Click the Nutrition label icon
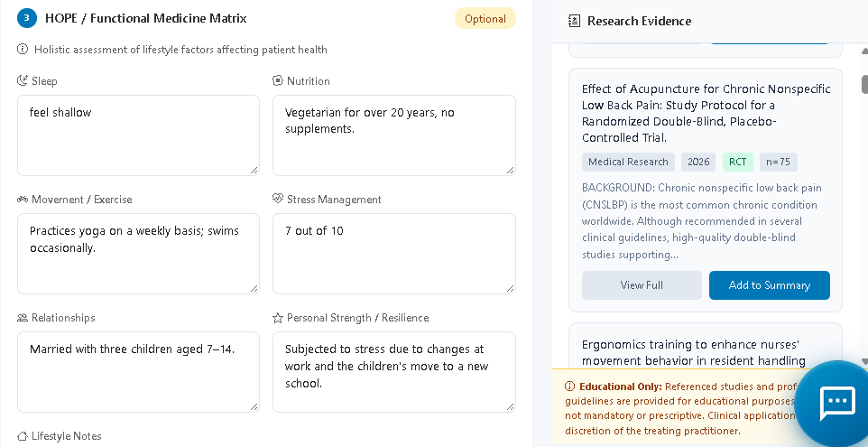This screenshot has height=447, width=868. coord(278,81)
